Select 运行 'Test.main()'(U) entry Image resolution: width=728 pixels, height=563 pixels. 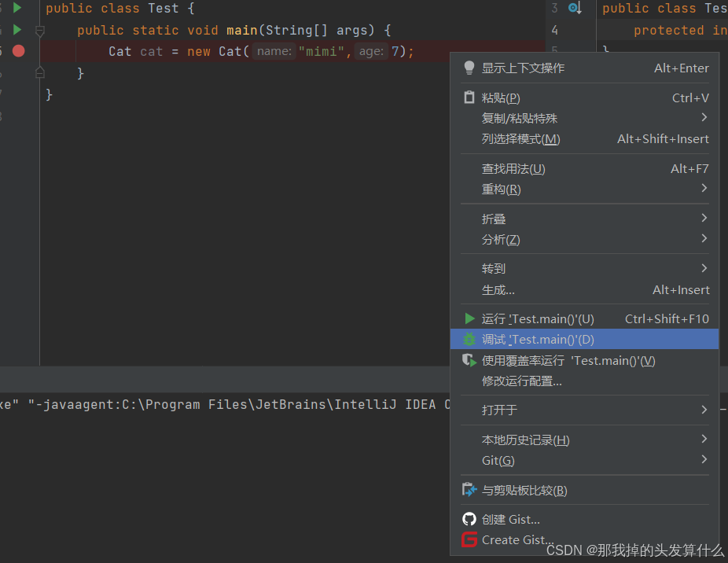[x=585, y=319]
